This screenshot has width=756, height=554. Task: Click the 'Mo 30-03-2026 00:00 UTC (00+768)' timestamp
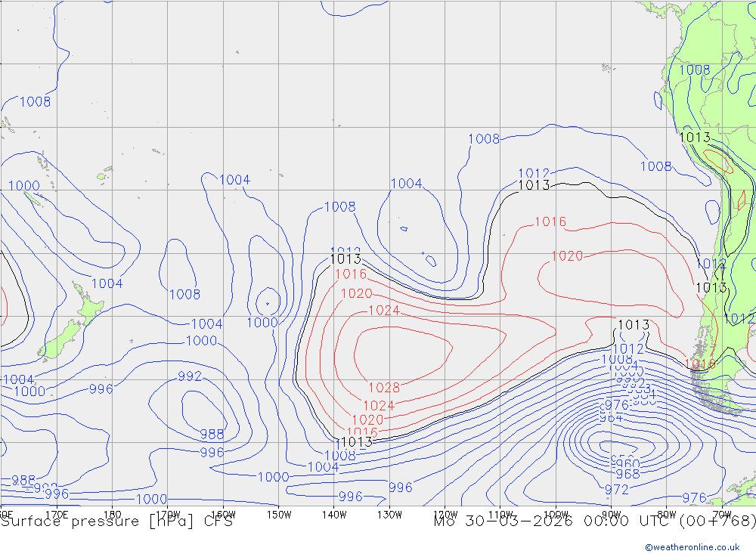click(594, 522)
